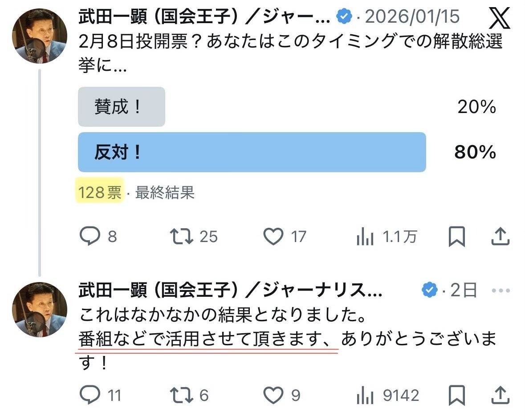This screenshot has width=525, height=420.
Task: Reply to the follow-up post with 11 replies
Action: [x=90, y=395]
